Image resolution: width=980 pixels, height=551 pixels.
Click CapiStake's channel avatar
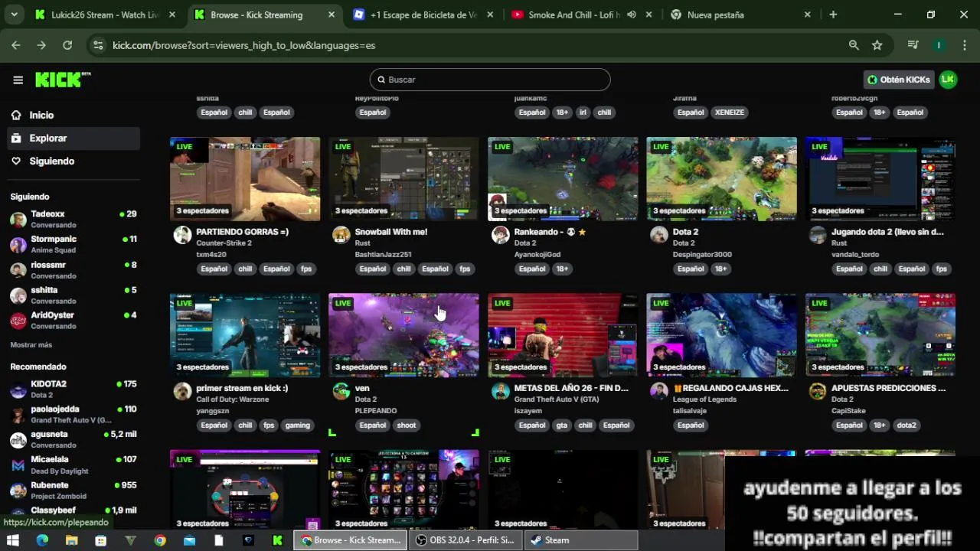[x=818, y=391]
